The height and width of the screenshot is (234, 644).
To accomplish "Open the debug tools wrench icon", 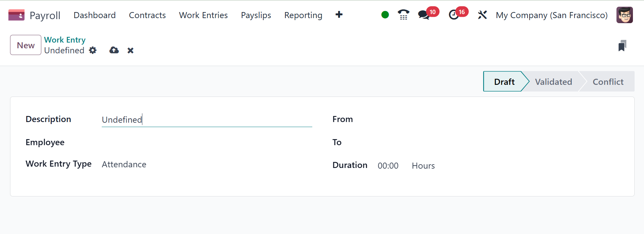I will click(482, 15).
